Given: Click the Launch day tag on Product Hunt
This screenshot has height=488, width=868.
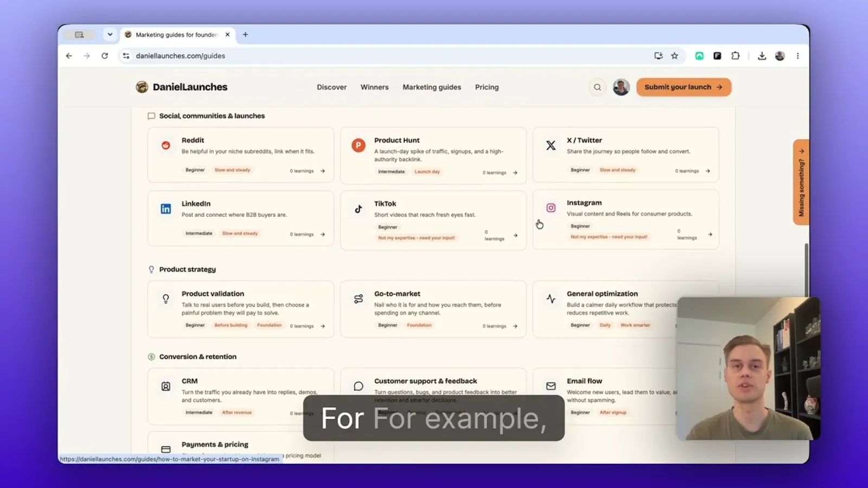Looking at the screenshot, I should (x=427, y=172).
